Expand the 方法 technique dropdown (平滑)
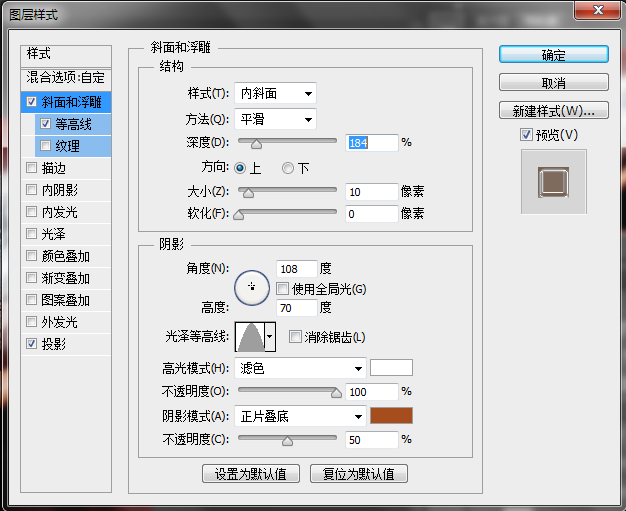 [276, 119]
